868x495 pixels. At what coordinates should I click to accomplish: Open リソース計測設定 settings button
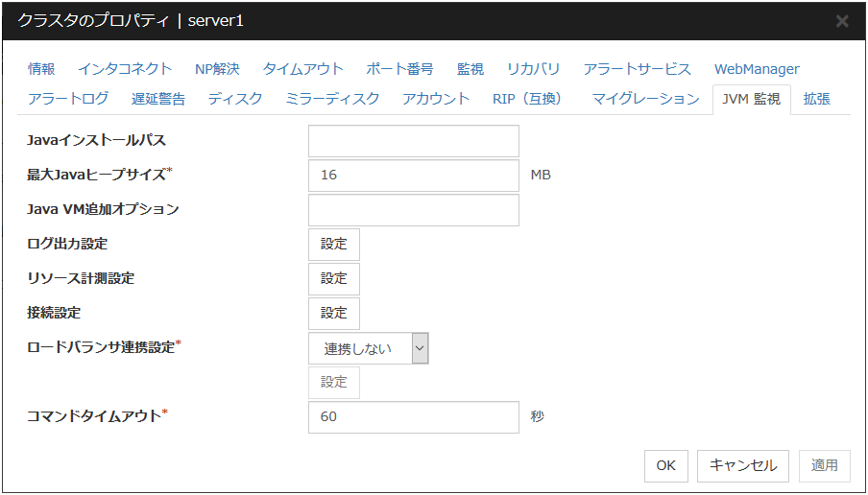(333, 279)
